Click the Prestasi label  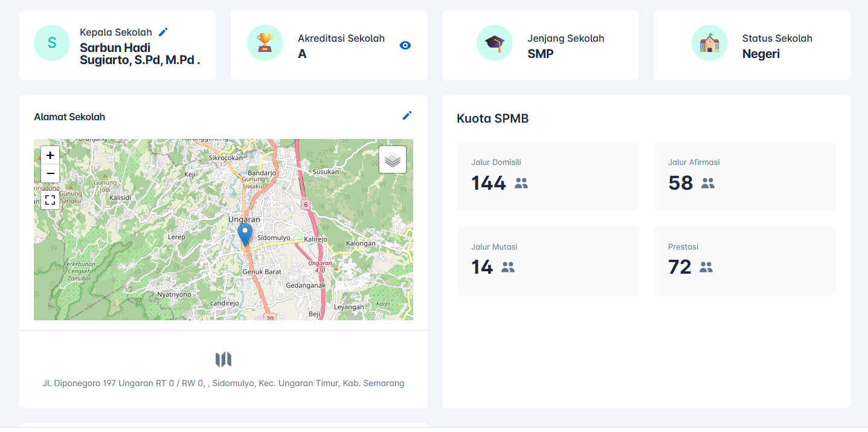[x=683, y=247]
